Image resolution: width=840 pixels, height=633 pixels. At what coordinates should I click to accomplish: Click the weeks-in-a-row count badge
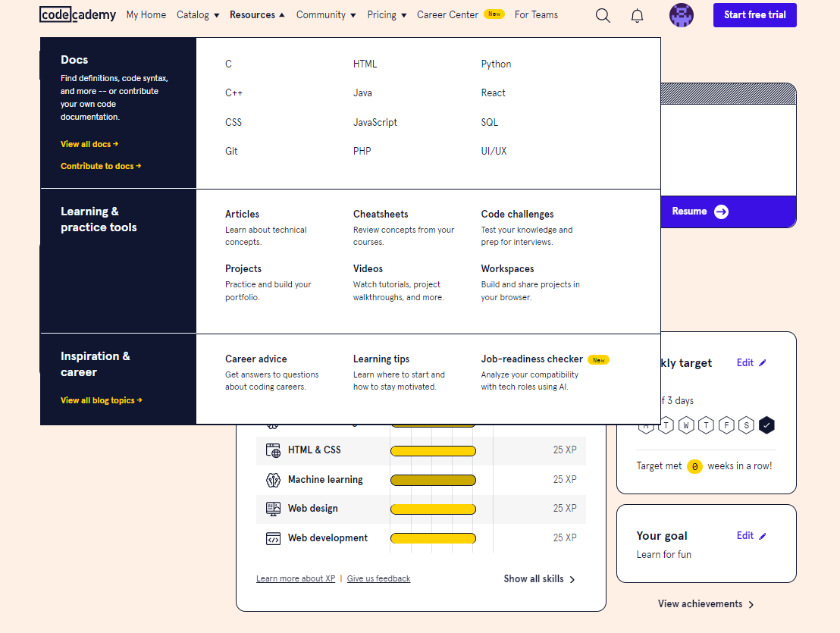[x=694, y=466]
